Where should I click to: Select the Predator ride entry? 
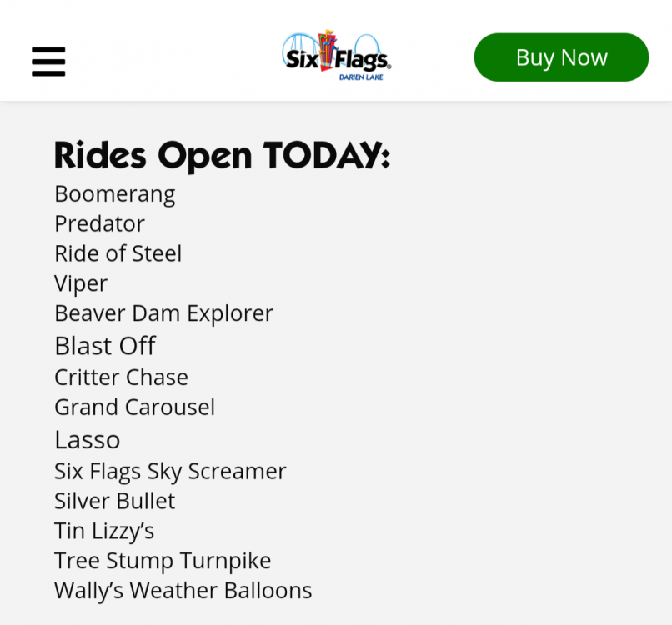click(x=99, y=223)
